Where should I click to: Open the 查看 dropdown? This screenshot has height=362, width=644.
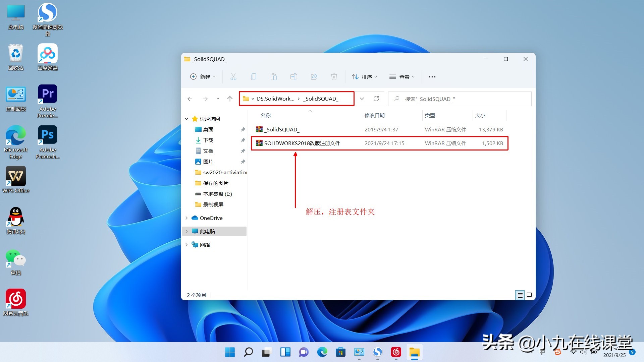click(x=402, y=77)
